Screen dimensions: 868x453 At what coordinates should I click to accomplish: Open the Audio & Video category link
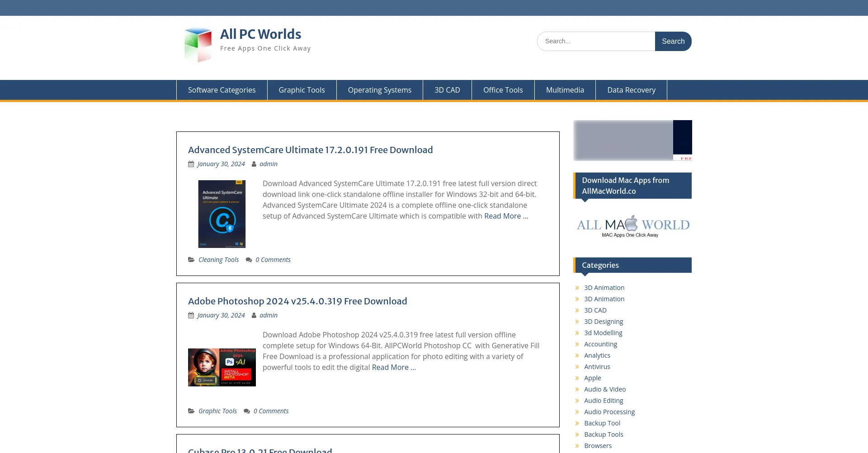pos(605,389)
